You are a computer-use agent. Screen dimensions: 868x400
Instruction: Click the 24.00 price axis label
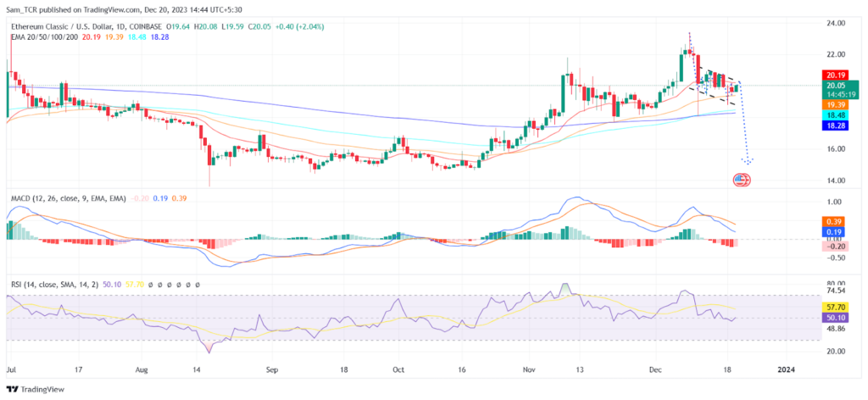tap(835, 24)
